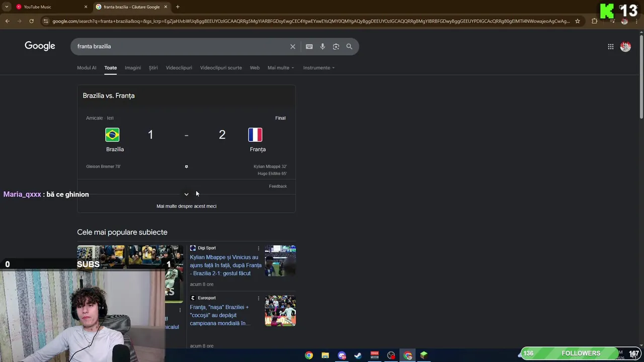Viewport: 644px width, 362px height.
Task: Click the Digi Sport source label
Action: [x=207, y=248]
